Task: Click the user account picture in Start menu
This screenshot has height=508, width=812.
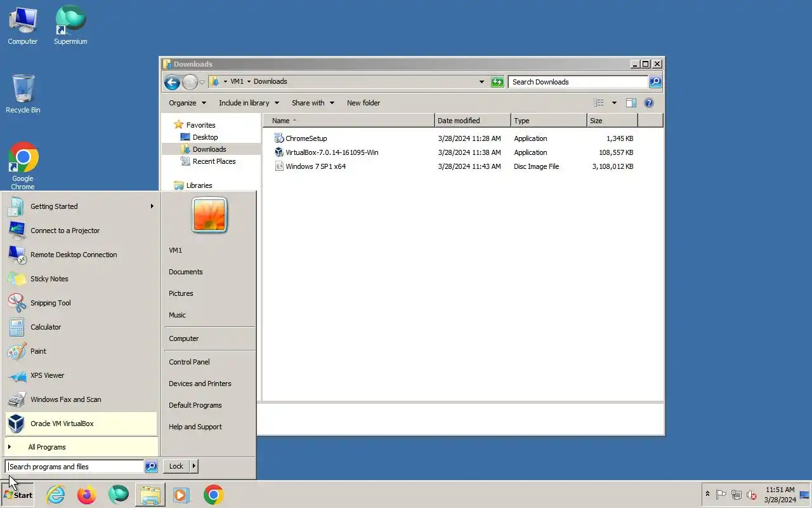Action: point(209,215)
